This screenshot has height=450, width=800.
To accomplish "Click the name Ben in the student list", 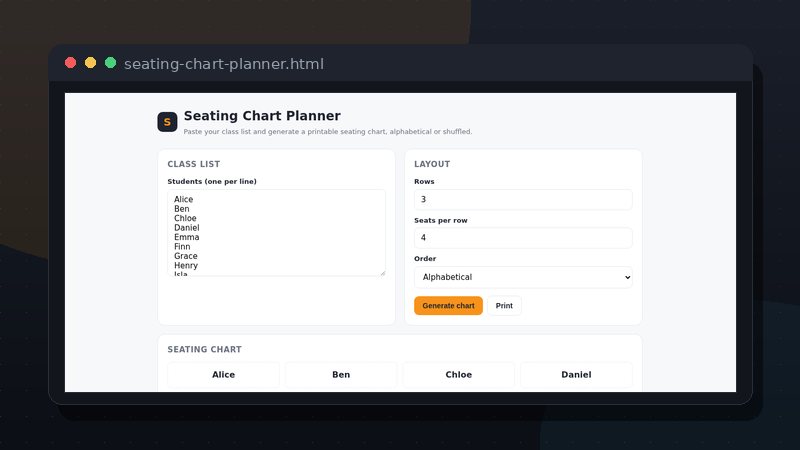I will tap(182, 209).
